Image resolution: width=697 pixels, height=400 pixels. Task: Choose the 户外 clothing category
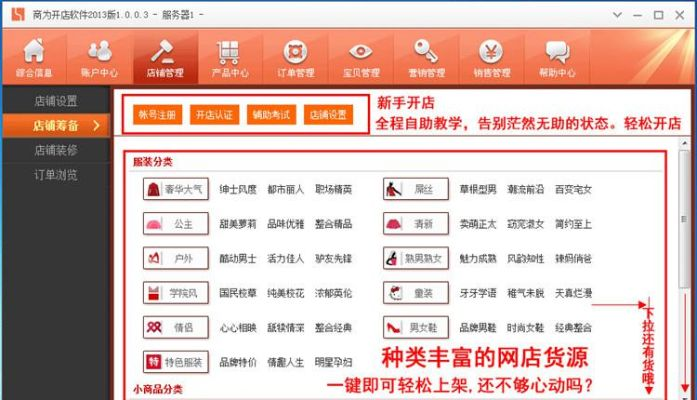coord(176,258)
